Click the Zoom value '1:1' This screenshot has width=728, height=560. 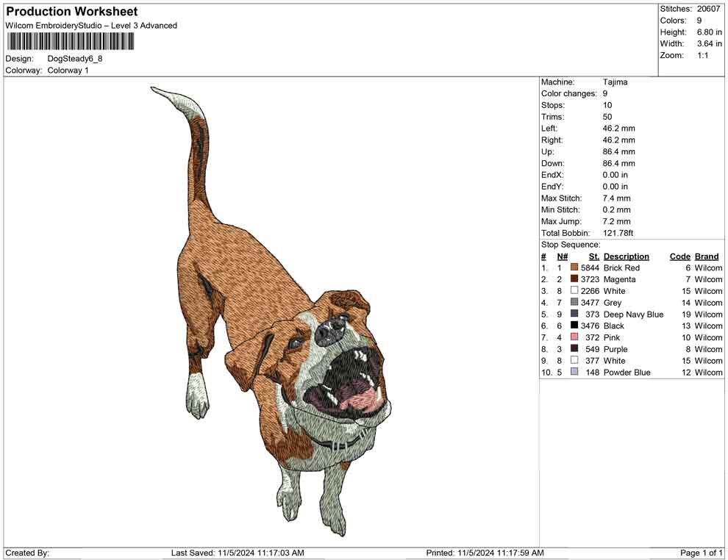(702, 55)
